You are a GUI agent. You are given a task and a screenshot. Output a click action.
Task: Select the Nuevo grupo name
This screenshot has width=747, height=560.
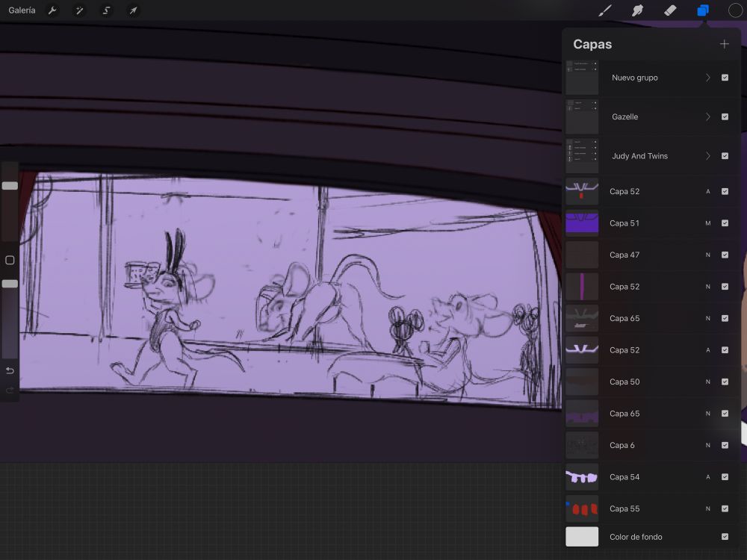(634, 78)
